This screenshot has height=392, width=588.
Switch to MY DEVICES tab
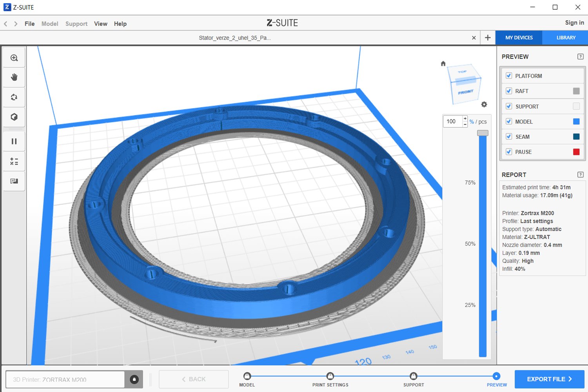[x=519, y=38]
